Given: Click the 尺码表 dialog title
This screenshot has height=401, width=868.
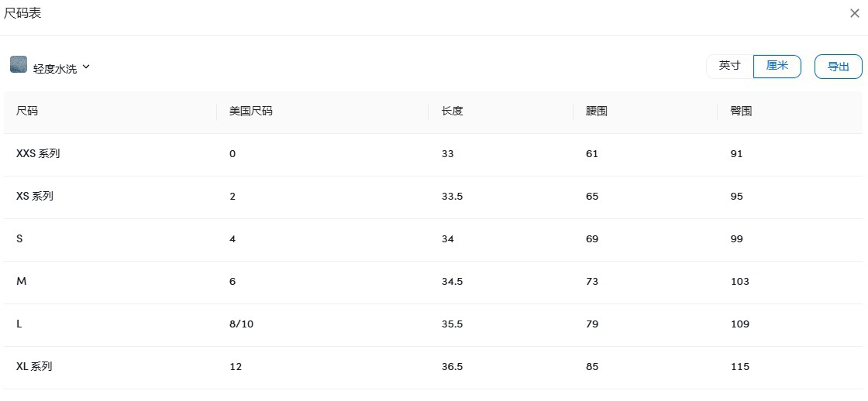Looking at the screenshot, I should click(22, 13).
